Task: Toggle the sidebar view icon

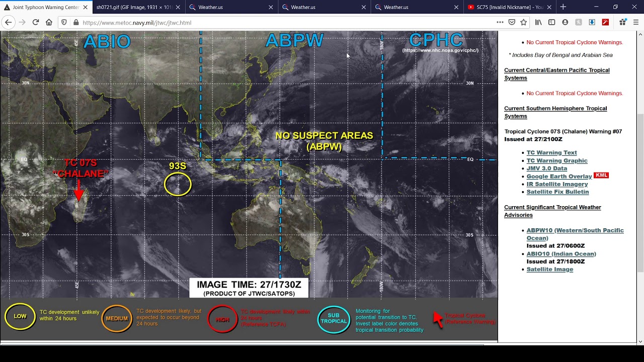Action: 551,22
